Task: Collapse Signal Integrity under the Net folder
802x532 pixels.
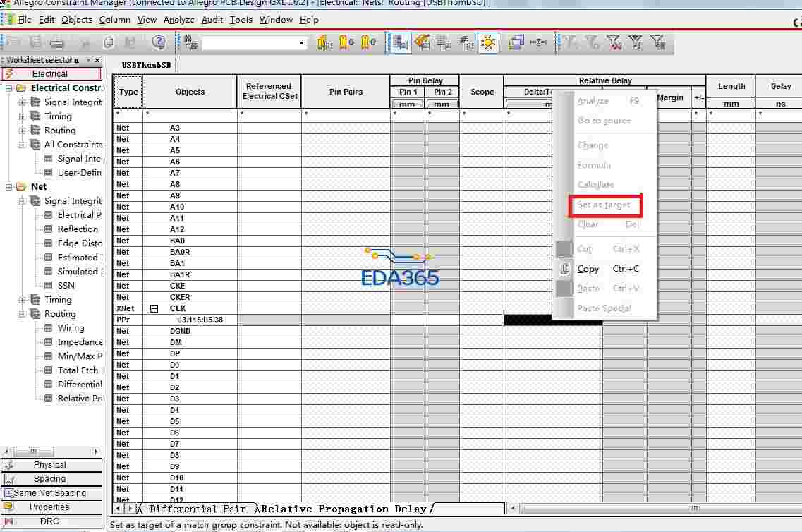Action: click(x=22, y=201)
